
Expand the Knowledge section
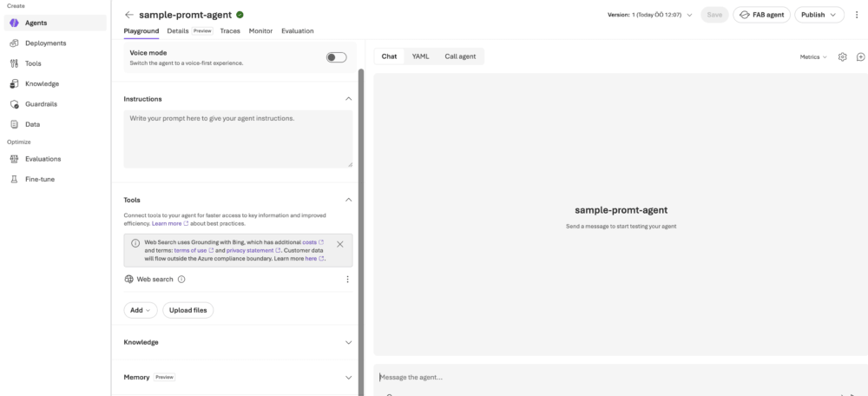tap(348, 342)
